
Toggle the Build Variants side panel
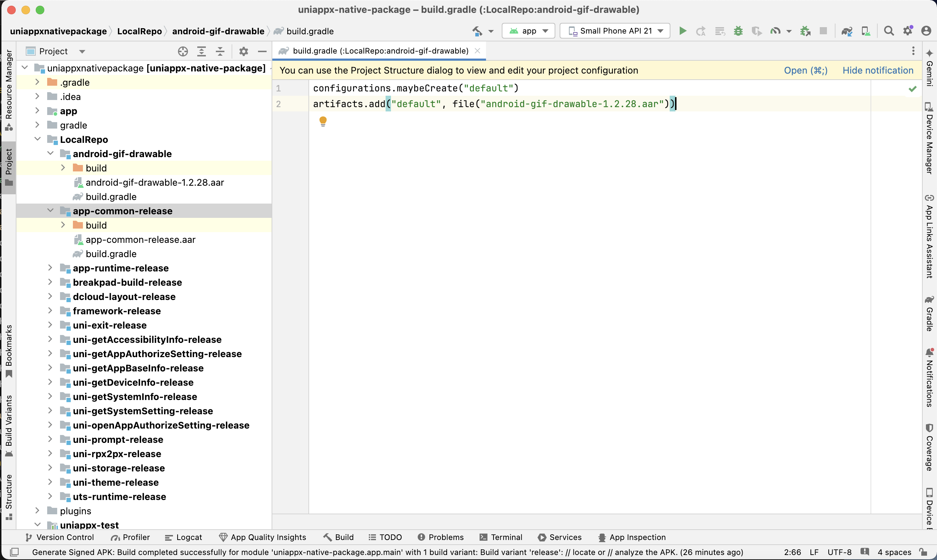(9, 426)
